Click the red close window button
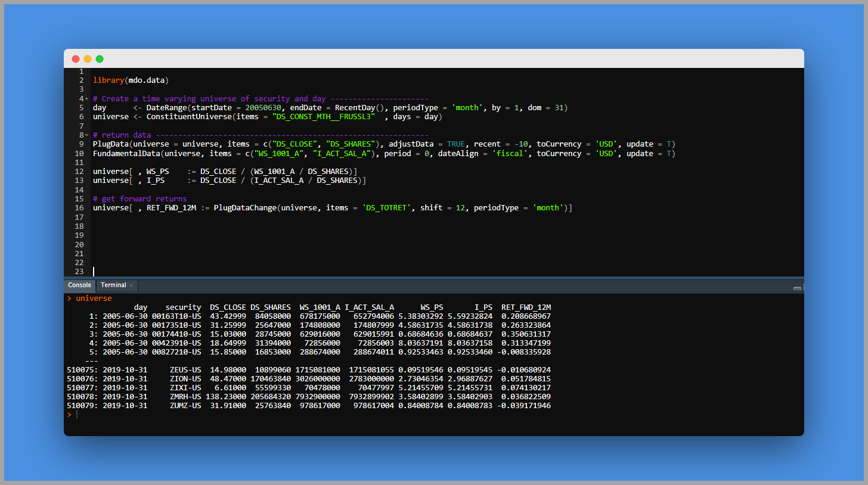Screen dimensions: 868x485 [76, 59]
